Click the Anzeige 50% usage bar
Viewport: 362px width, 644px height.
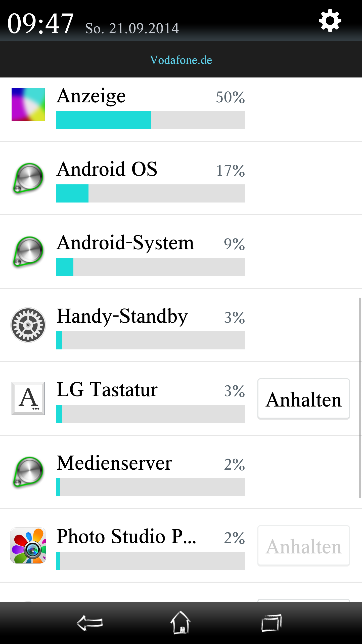151,120
